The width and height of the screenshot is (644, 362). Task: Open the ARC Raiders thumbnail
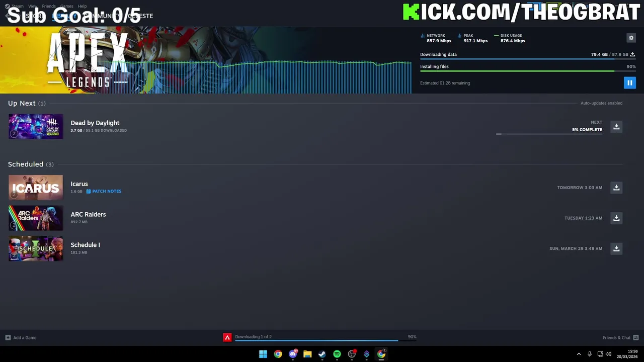click(x=36, y=218)
